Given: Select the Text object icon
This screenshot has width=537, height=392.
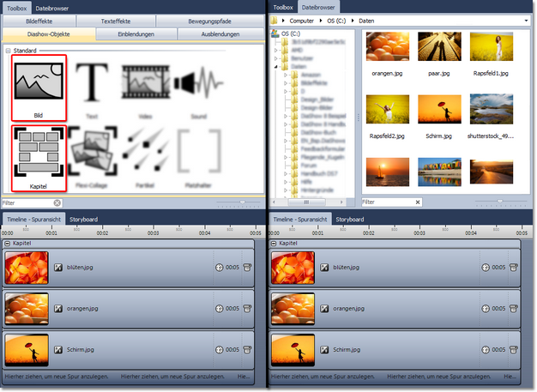Looking at the screenshot, I should point(92,82).
